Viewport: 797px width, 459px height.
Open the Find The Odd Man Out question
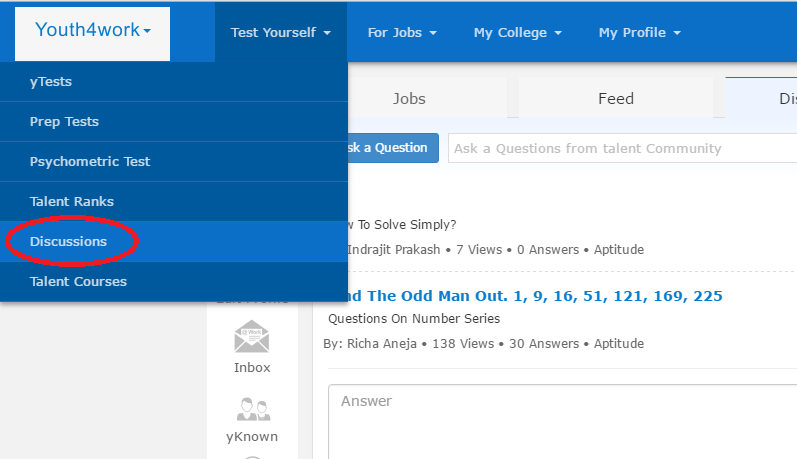click(x=535, y=296)
